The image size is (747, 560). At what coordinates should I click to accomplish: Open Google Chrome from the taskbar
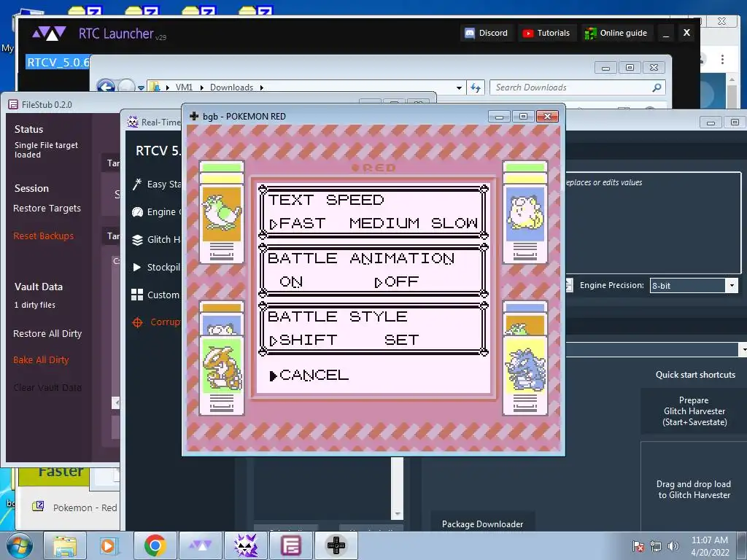point(155,545)
